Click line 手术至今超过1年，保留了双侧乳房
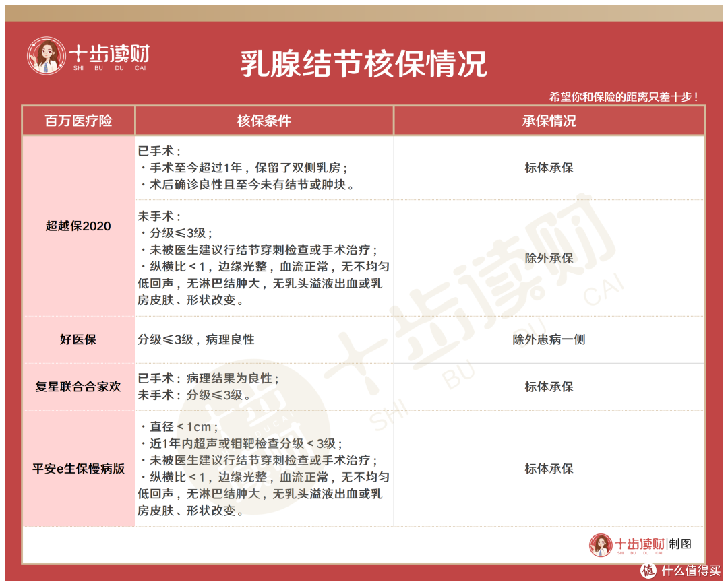This screenshot has height=586, width=728. (244, 168)
